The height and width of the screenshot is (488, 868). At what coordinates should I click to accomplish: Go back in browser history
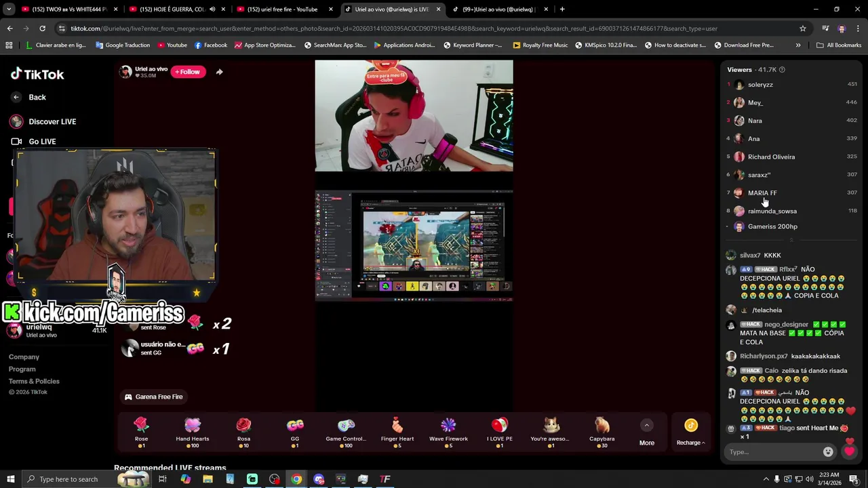(9, 28)
